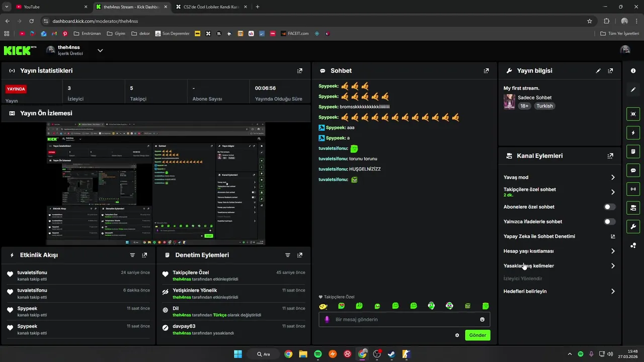Insert the heart-eyes green emote
The image size is (644, 362).
pyautogui.click(x=341, y=306)
